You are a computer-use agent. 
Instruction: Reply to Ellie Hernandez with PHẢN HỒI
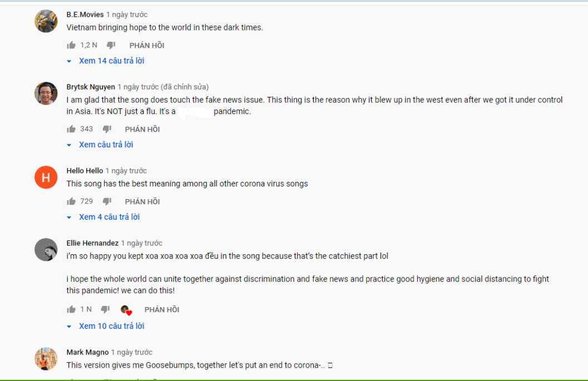[162, 309]
